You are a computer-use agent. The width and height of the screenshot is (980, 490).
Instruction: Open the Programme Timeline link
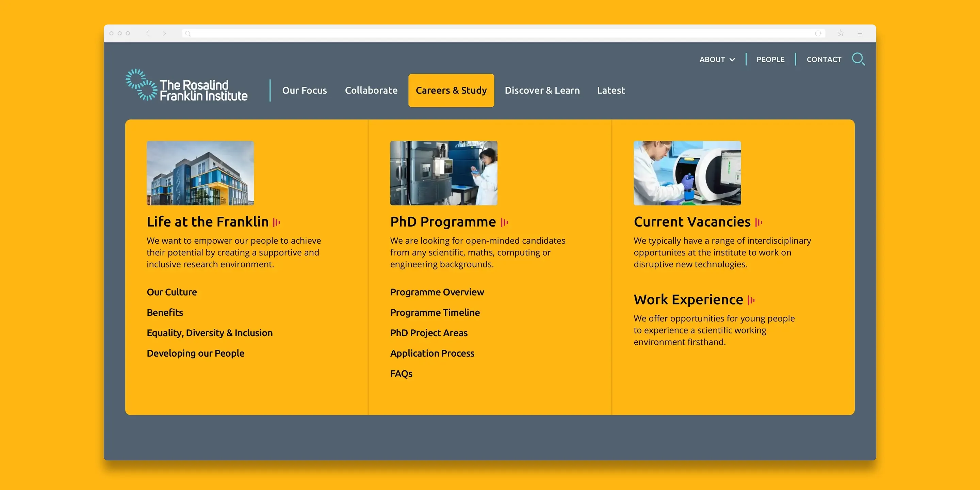click(x=435, y=313)
